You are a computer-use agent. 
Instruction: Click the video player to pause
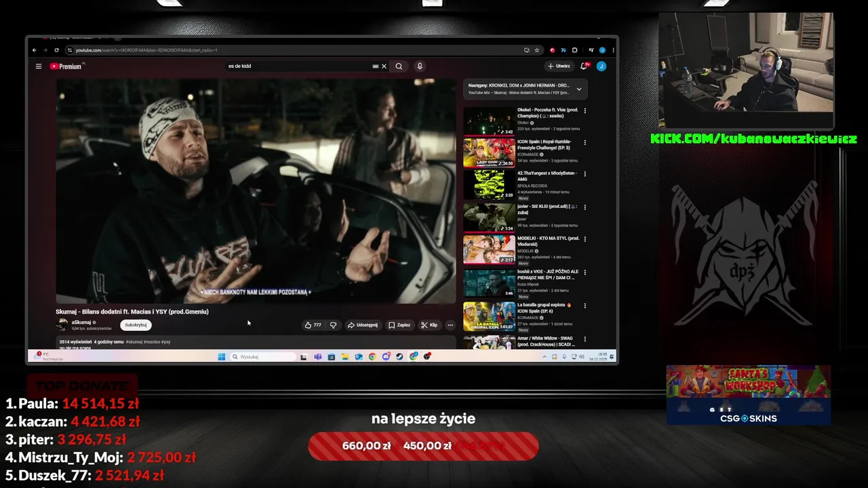pyautogui.click(x=256, y=191)
